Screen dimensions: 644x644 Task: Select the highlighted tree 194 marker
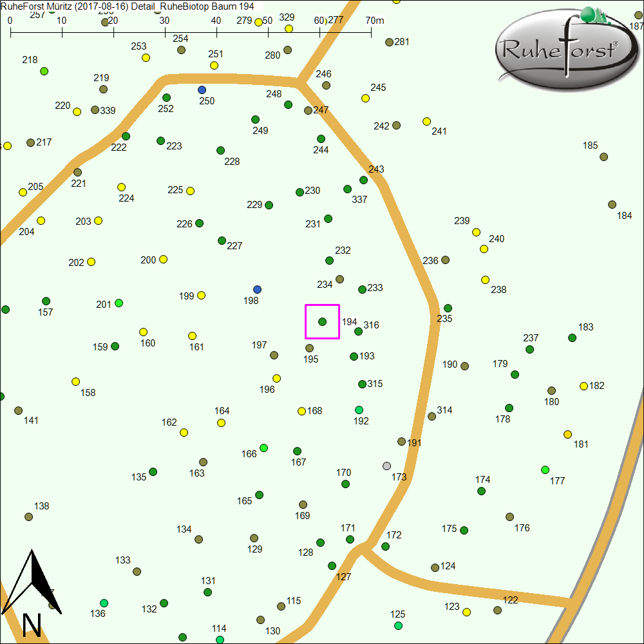tap(323, 321)
